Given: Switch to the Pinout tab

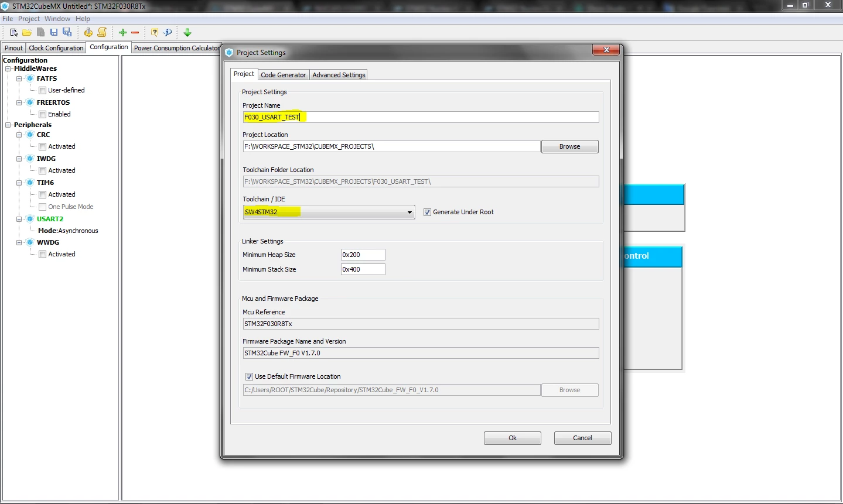Looking at the screenshot, I should (13, 48).
